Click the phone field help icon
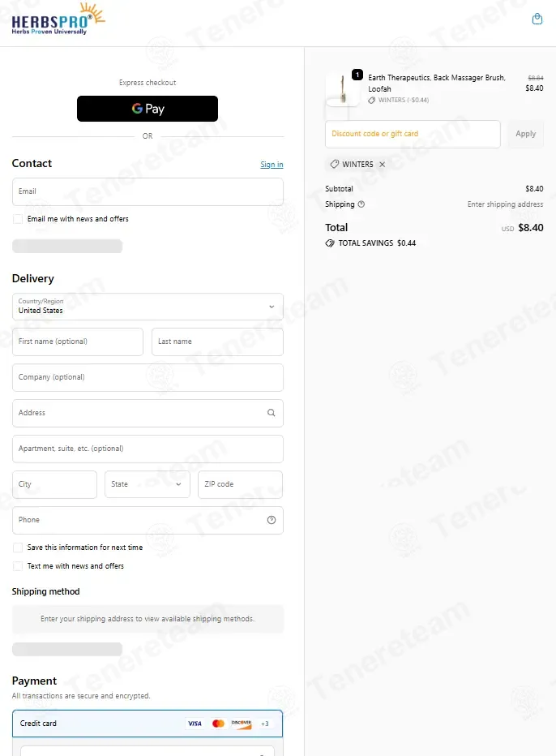This screenshot has width=556, height=756. [x=272, y=520]
